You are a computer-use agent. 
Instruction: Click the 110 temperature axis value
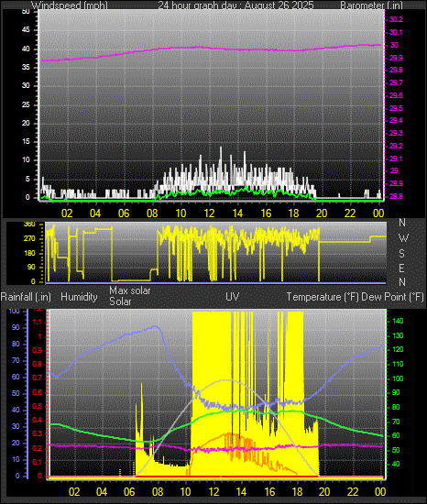[x=398, y=364]
